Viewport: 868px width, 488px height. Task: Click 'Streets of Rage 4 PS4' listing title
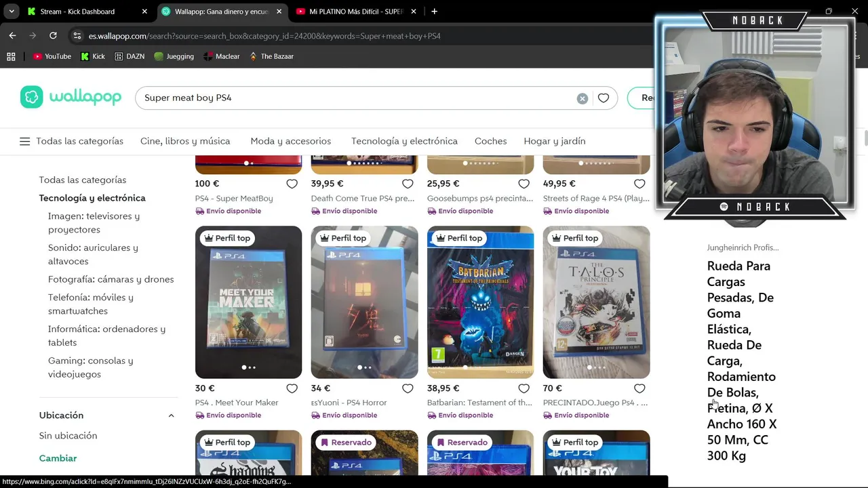(x=596, y=199)
